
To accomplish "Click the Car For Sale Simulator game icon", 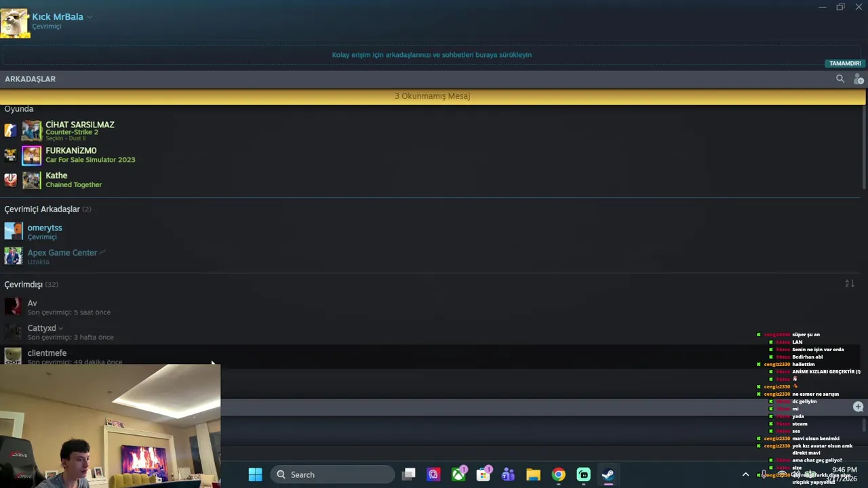I will pyautogui.click(x=10, y=155).
